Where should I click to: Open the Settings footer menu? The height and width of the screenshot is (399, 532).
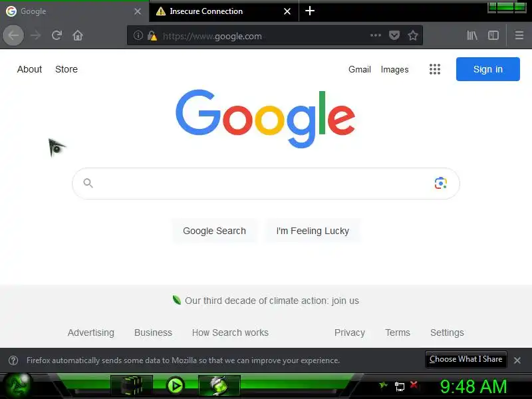click(447, 332)
